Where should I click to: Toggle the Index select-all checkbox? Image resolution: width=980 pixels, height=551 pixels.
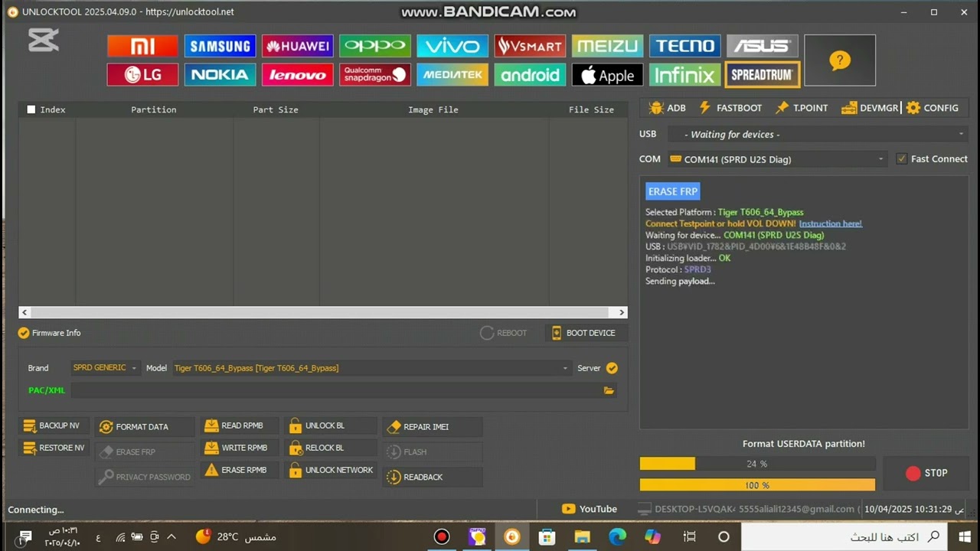pyautogui.click(x=31, y=109)
